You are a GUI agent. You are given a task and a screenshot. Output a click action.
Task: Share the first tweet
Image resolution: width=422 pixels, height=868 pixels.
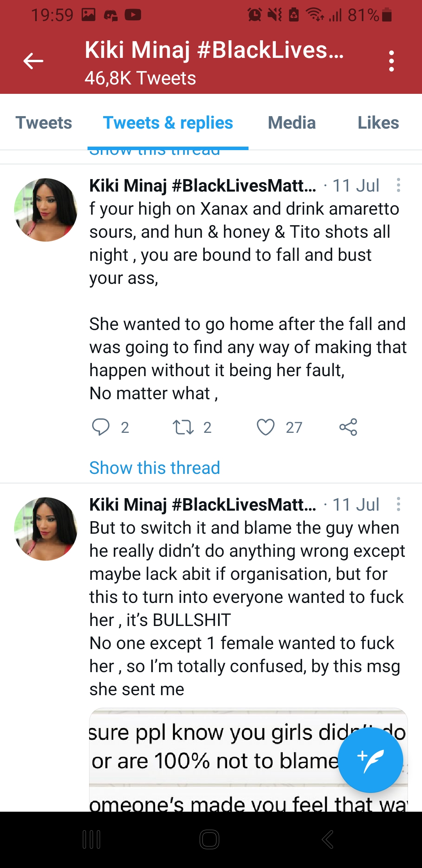348,427
